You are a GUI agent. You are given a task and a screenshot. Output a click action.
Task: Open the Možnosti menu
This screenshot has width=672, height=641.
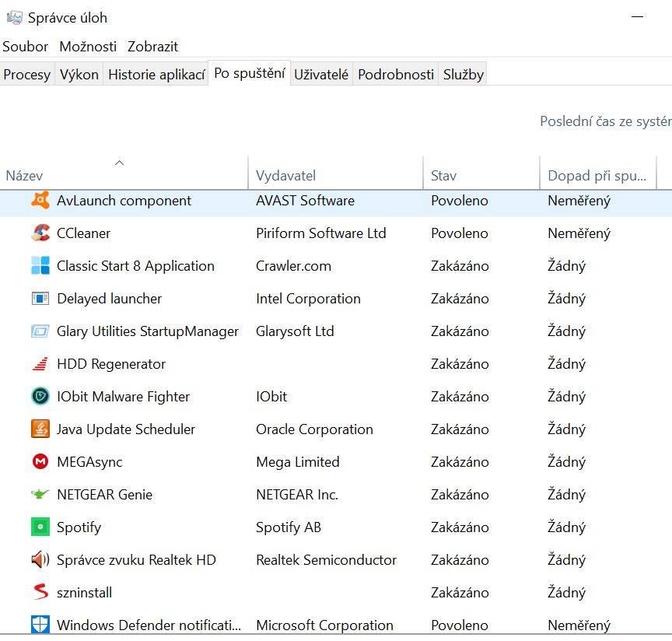88,47
